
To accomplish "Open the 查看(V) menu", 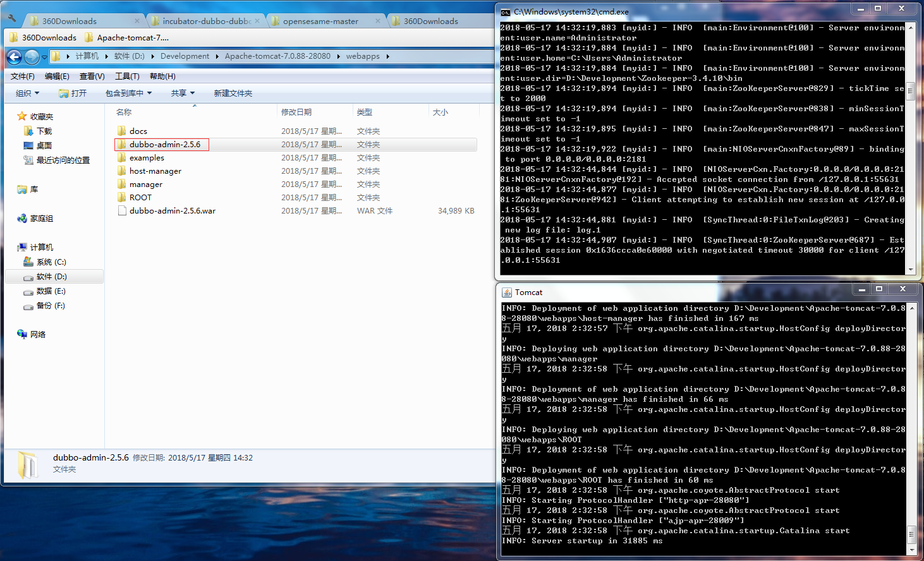I will point(92,76).
